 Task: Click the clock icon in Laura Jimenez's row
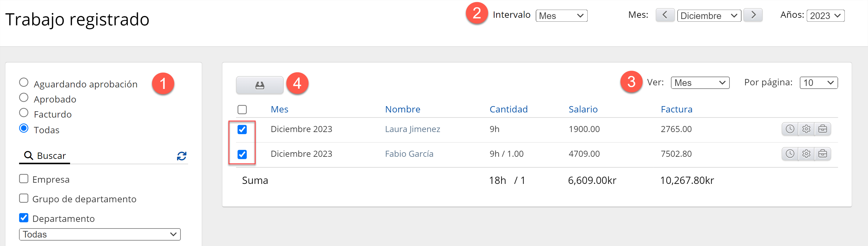[790, 129]
